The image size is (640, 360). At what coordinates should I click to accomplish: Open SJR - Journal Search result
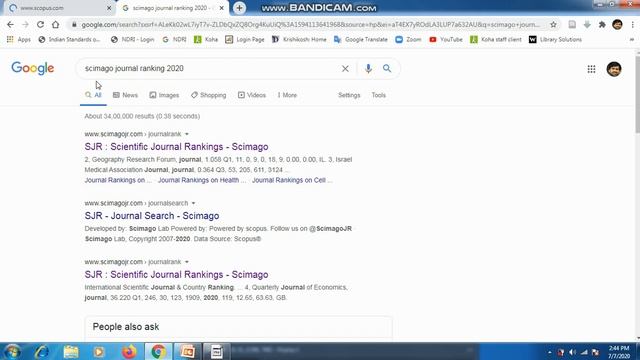click(x=152, y=216)
